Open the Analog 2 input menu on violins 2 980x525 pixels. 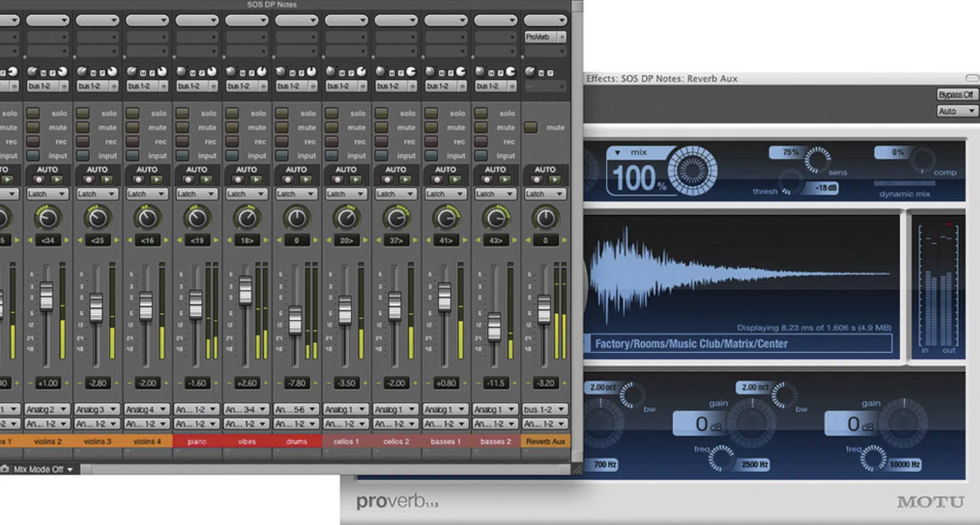[x=47, y=409]
